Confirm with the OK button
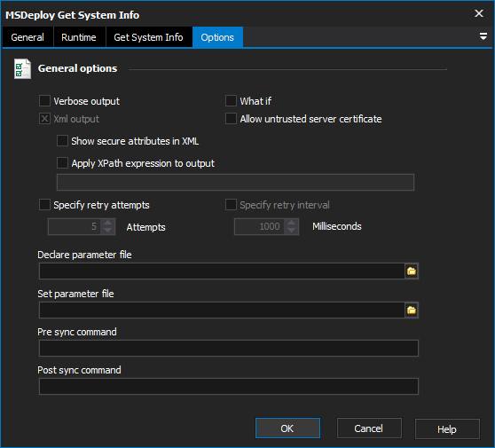The height and width of the screenshot is (448, 495). click(x=287, y=428)
